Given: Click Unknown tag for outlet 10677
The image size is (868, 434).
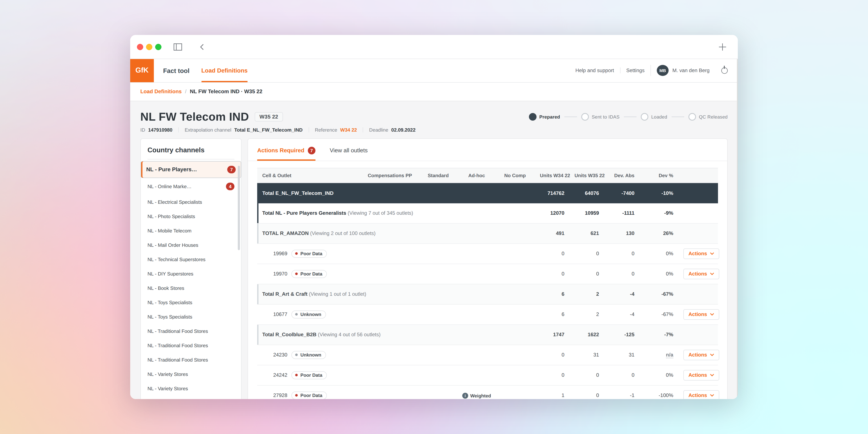Looking at the screenshot, I should (308, 314).
